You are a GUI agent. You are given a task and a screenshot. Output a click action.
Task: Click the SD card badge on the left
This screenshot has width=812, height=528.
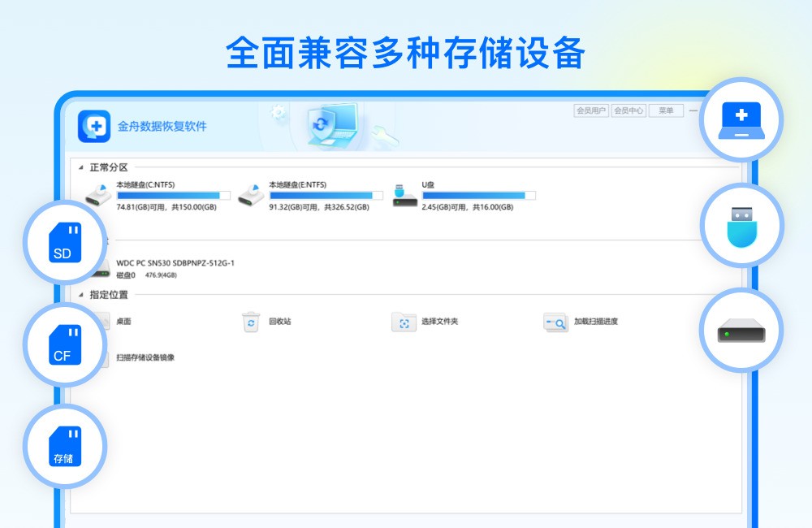(x=64, y=241)
